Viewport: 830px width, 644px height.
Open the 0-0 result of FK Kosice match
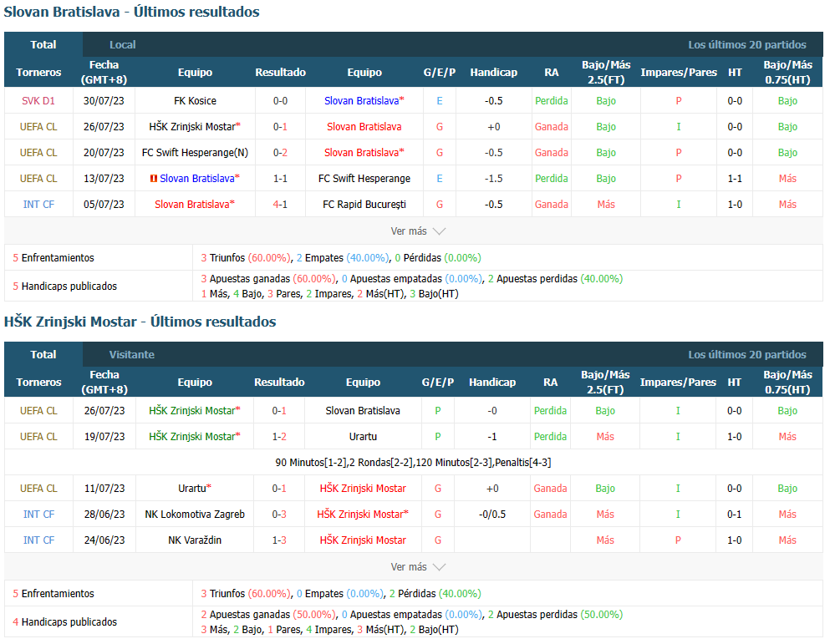[280, 100]
